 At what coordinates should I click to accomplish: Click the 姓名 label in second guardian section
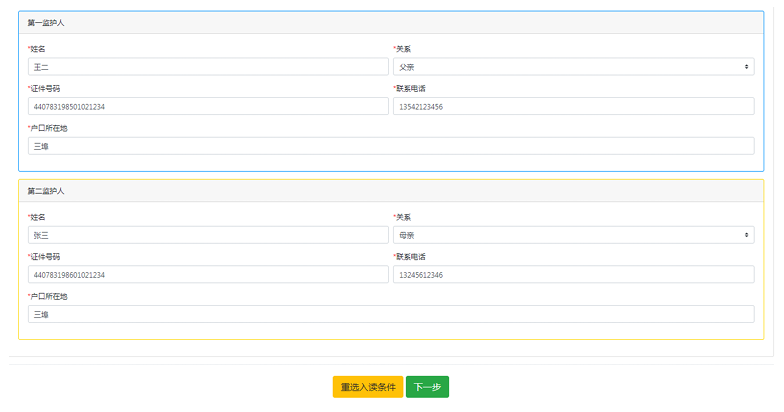coord(38,217)
